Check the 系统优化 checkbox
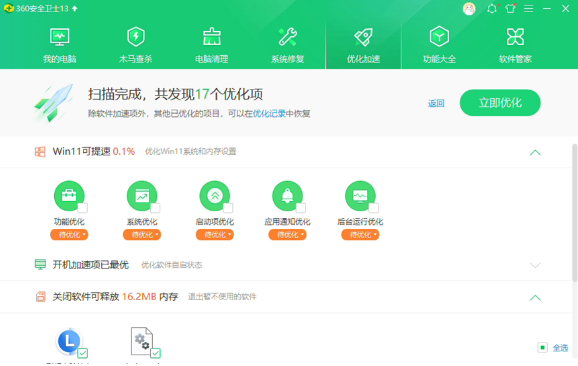This screenshot has width=578, height=366. click(155, 208)
